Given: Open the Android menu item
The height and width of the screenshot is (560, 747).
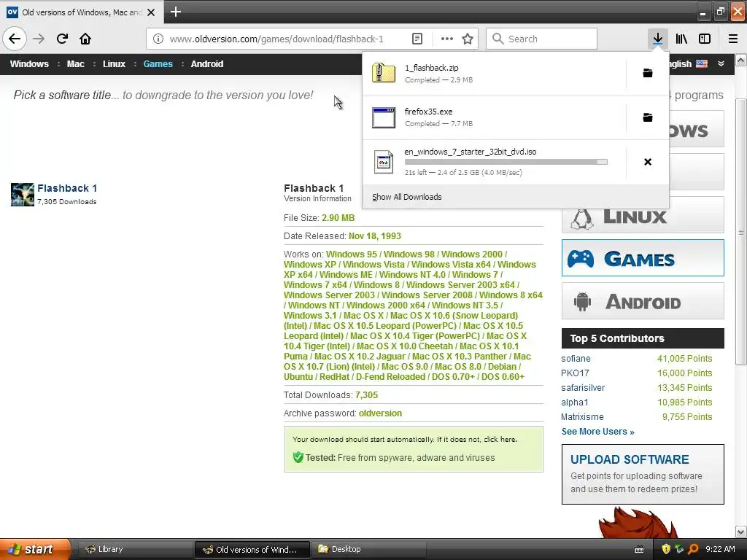Looking at the screenshot, I should [206, 64].
